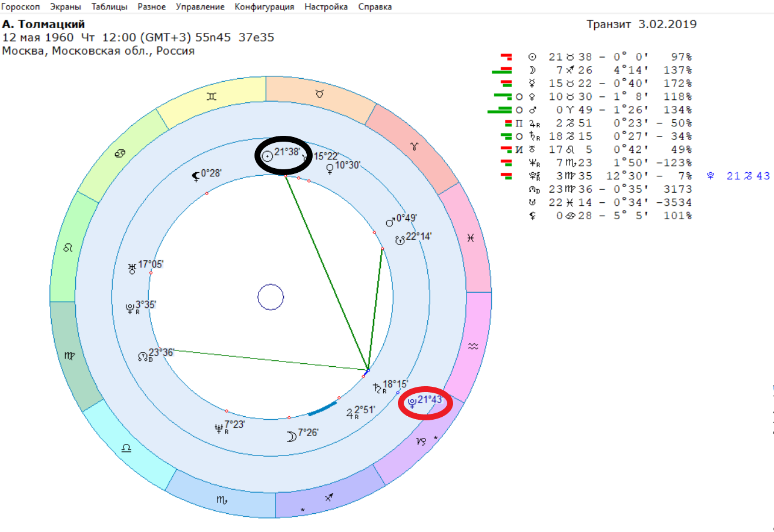Click the -3534 value in the table
This screenshot has width=774, height=532.
pyautogui.click(x=675, y=203)
